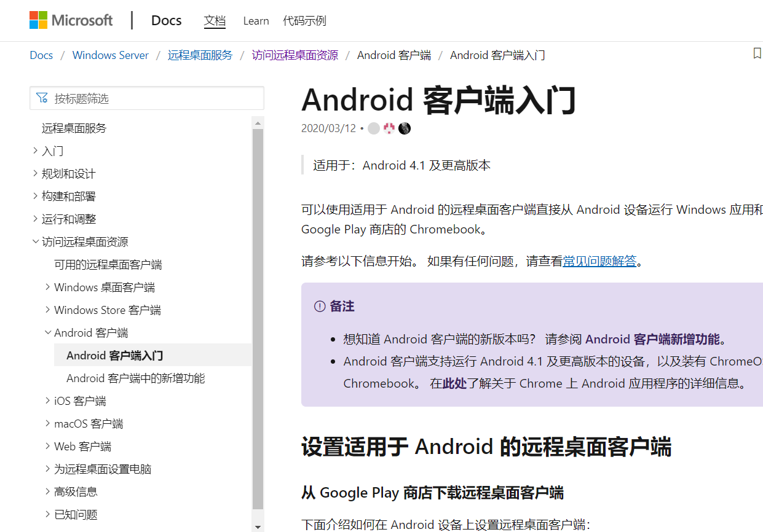Click the bookmark icon at top right
Screen dimensions: 763x532
point(757,54)
